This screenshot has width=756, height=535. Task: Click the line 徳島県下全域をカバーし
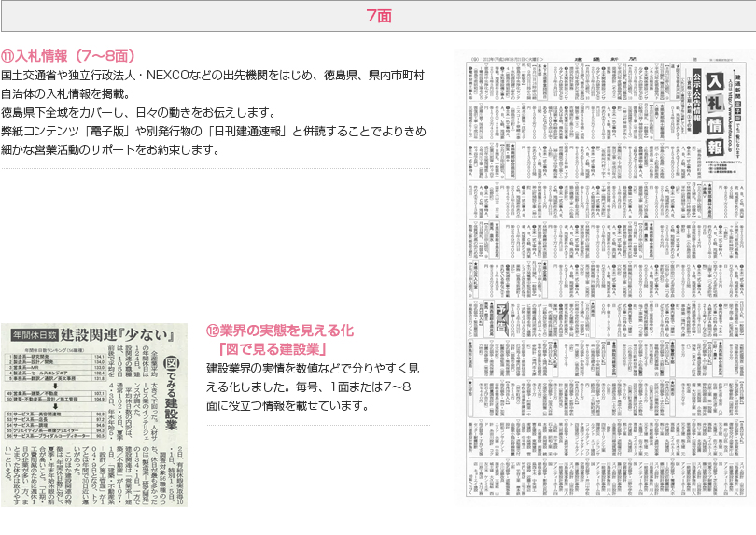pos(139,112)
